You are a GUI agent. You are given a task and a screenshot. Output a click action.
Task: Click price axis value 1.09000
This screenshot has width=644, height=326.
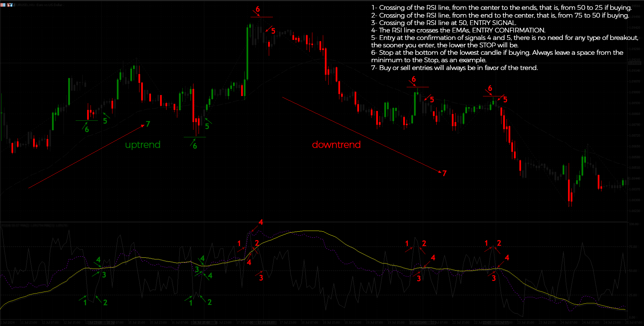click(x=635, y=92)
